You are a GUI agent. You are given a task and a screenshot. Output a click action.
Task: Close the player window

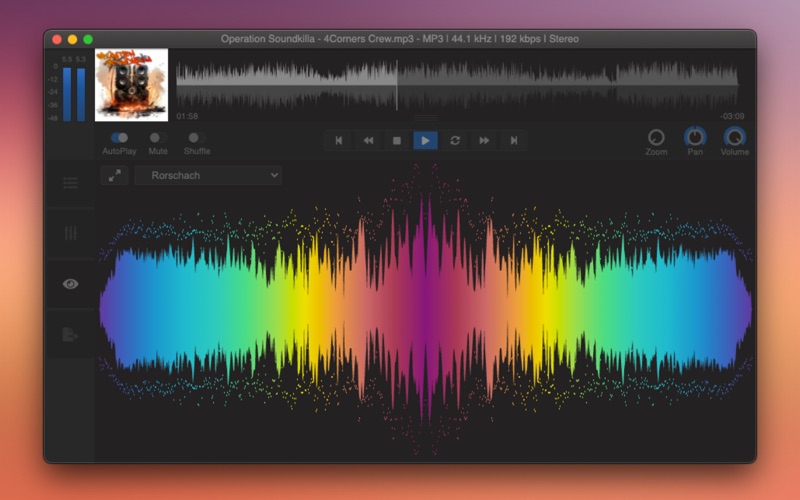coord(57,39)
